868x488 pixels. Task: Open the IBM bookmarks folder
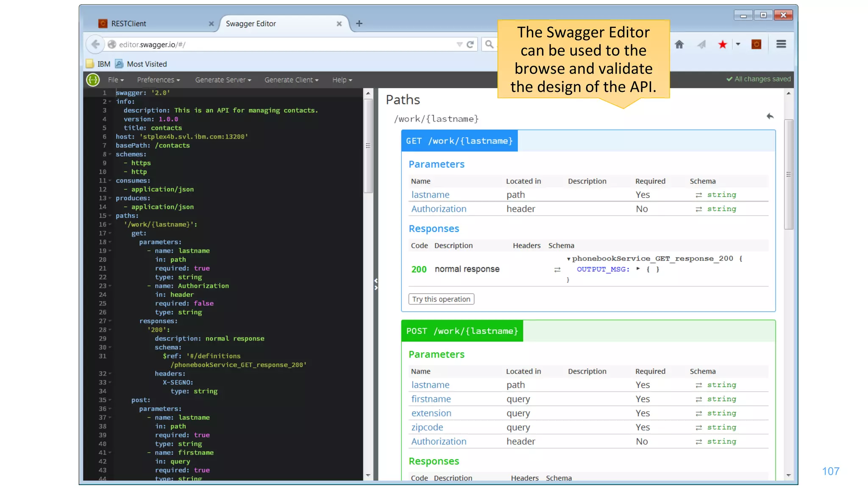(x=98, y=64)
